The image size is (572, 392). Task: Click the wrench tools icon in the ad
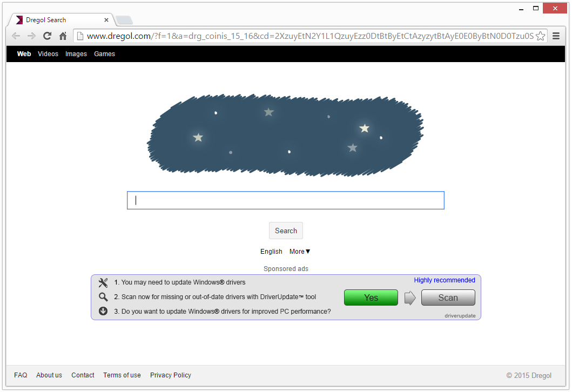(103, 282)
